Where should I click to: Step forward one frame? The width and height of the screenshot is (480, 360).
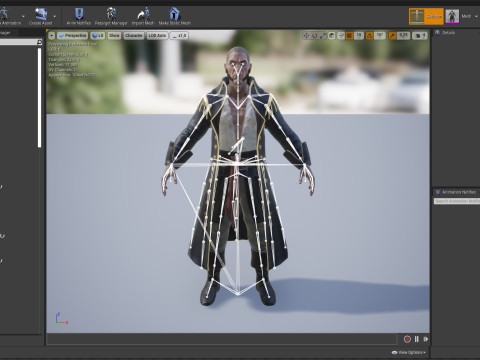point(426,339)
